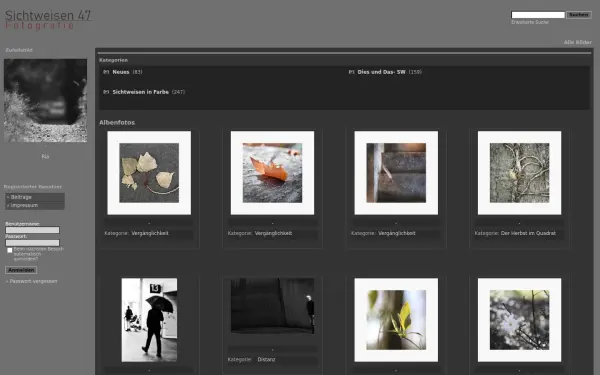Viewport: 600px width, 375px height.
Task: Open the Sichtweisen in Farbe category
Action: [140, 92]
